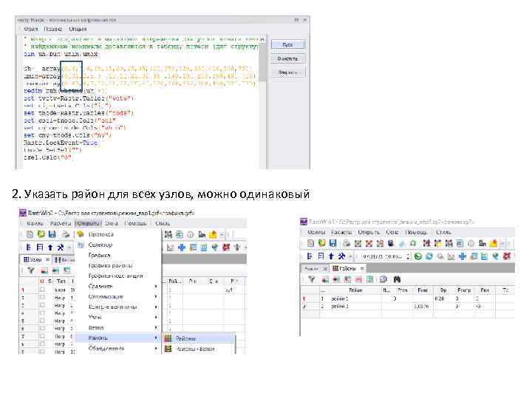Click the green run calculation icon in right window
The image size is (532, 399).
417,256
